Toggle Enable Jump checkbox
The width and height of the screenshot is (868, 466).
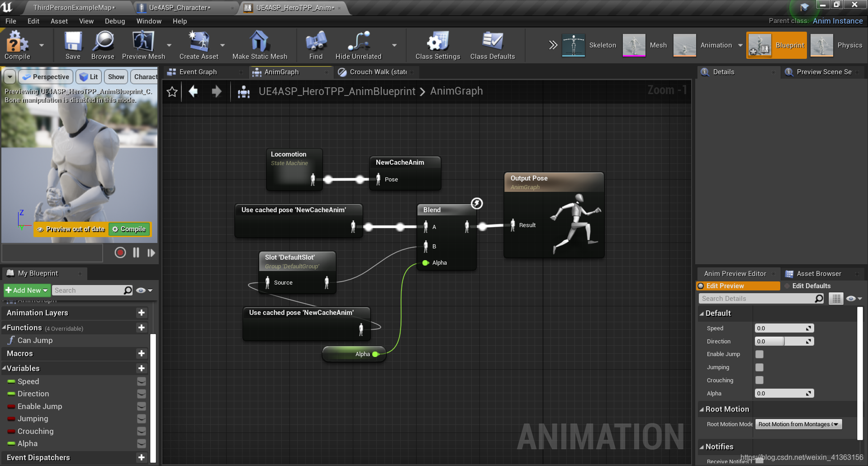(x=759, y=354)
